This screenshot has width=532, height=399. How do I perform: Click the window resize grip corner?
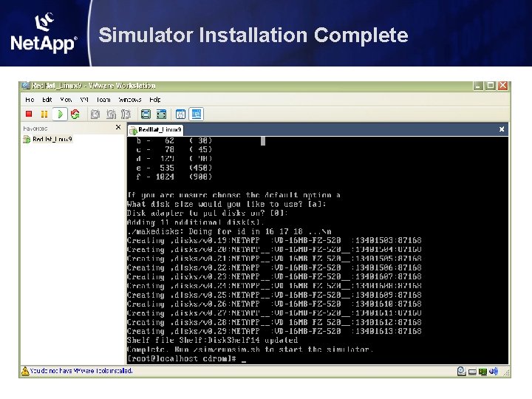(507, 373)
